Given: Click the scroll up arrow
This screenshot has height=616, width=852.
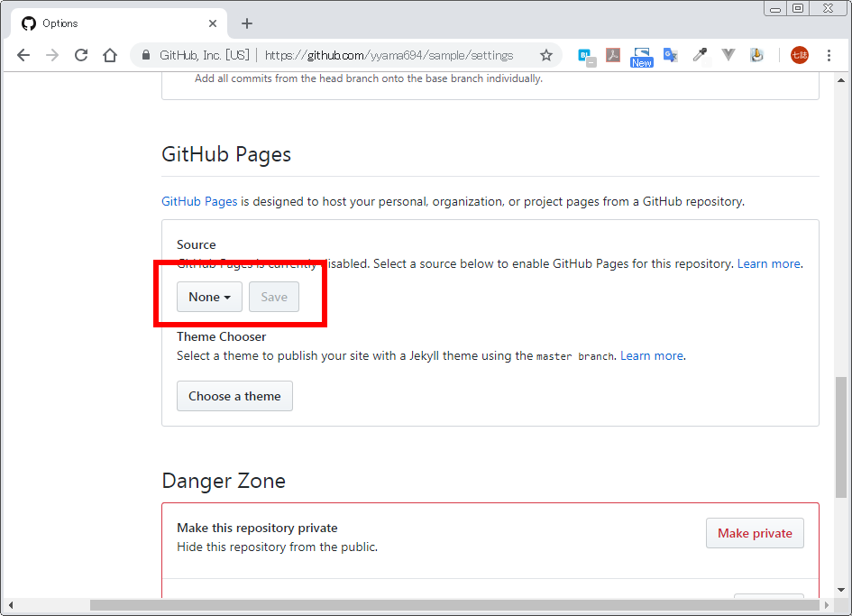Looking at the screenshot, I should [x=841, y=80].
